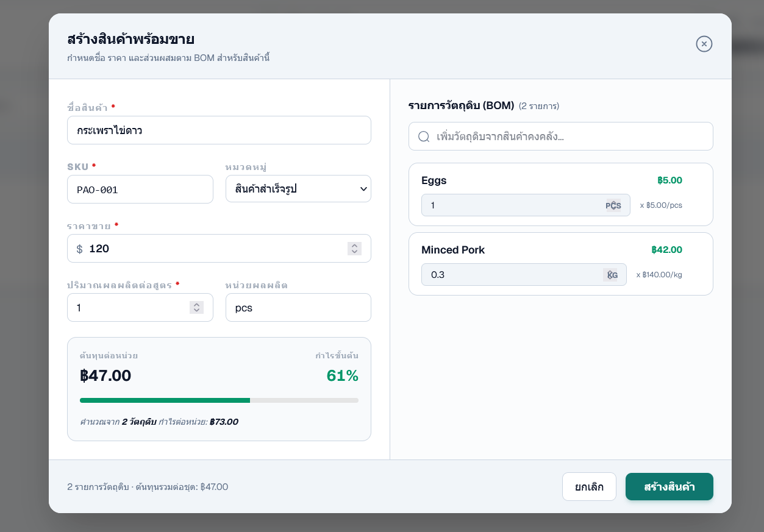764x532 pixels.
Task: Click the Eggs quantity spinner over PCS
Action: point(615,205)
